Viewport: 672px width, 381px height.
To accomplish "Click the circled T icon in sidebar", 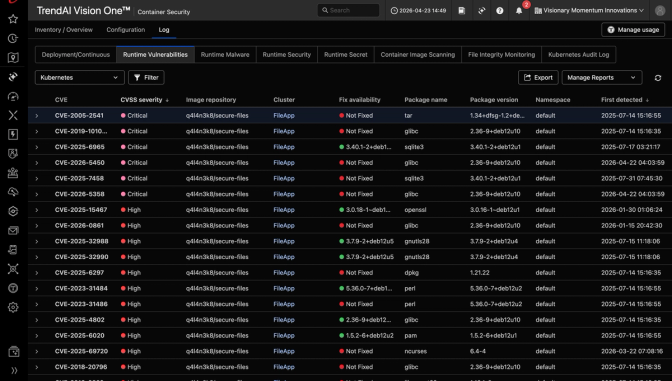I will pyautogui.click(x=13, y=288).
